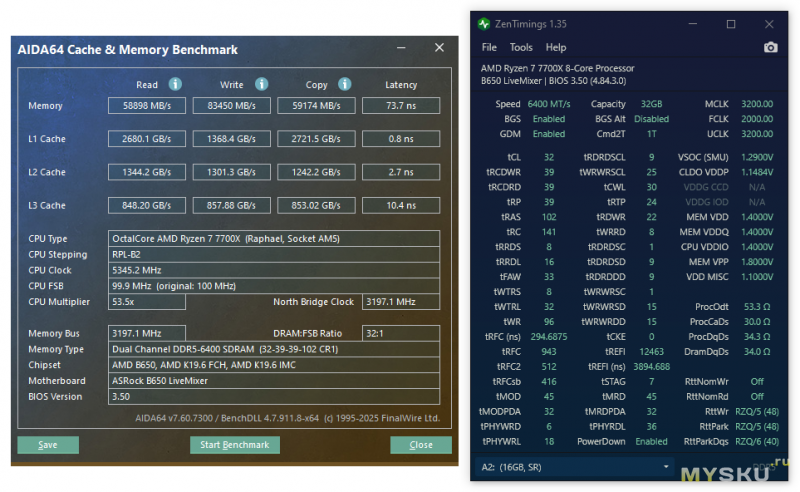Open the Help menu in ZenTimings
This screenshot has height=492, width=800.
pos(556,47)
